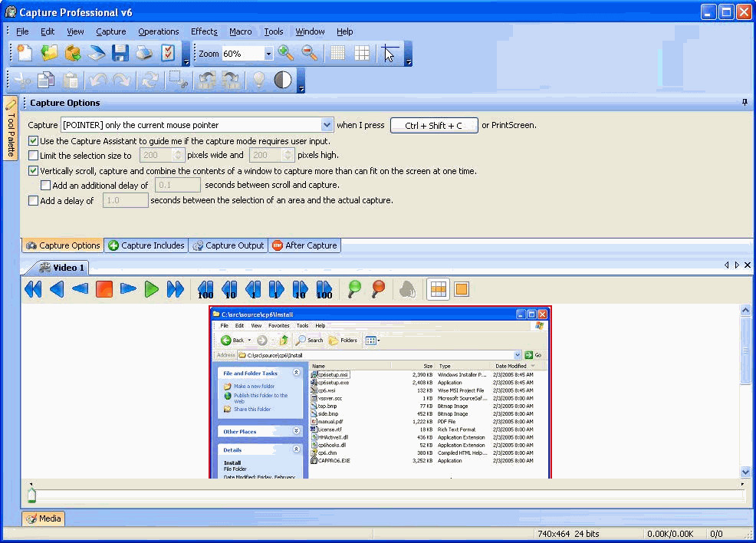The image size is (756, 543).
Task: Adjust the pixels high spinner
Action: tap(288, 155)
